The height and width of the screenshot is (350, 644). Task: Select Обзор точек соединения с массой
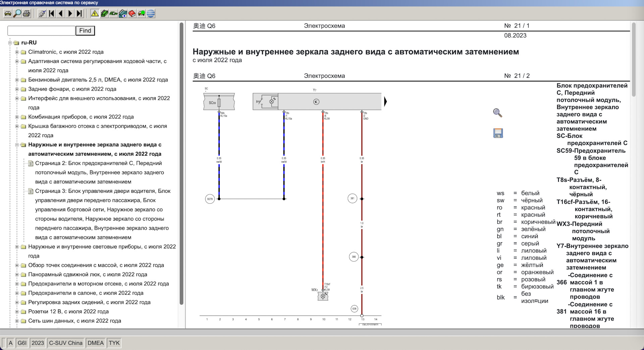point(96,265)
